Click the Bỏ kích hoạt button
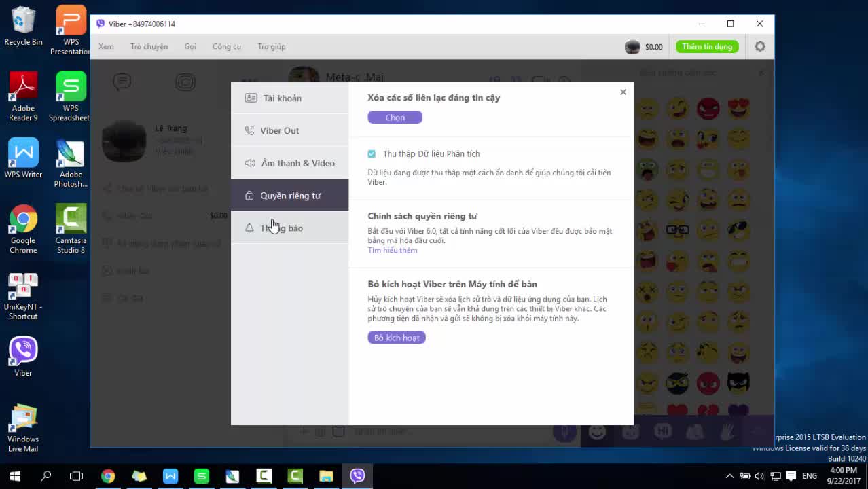Image resolution: width=868 pixels, height=489 pixels. pyautogui.click(x=397, y=338)
